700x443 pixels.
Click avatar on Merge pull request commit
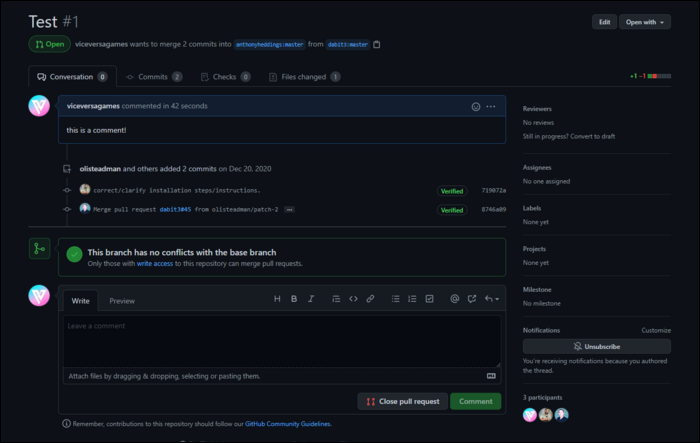pos(85,208)
